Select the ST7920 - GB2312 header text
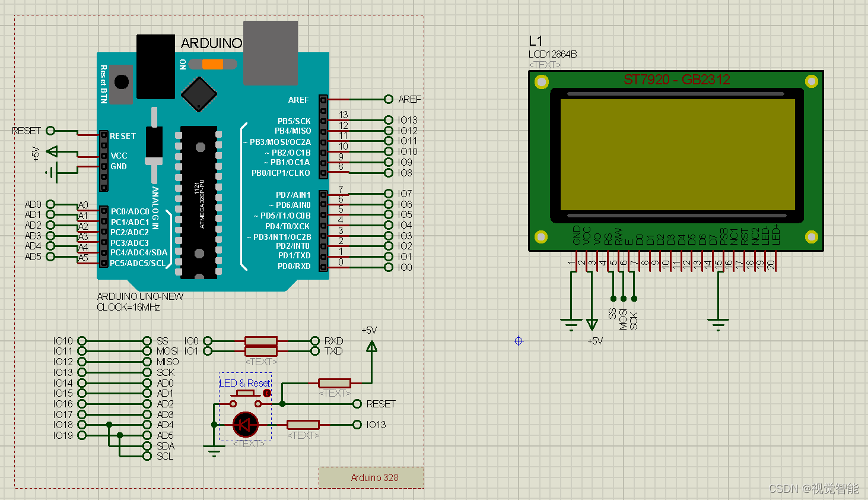The image size is (868, 500). pyautogui.click(x=676, y=79)
